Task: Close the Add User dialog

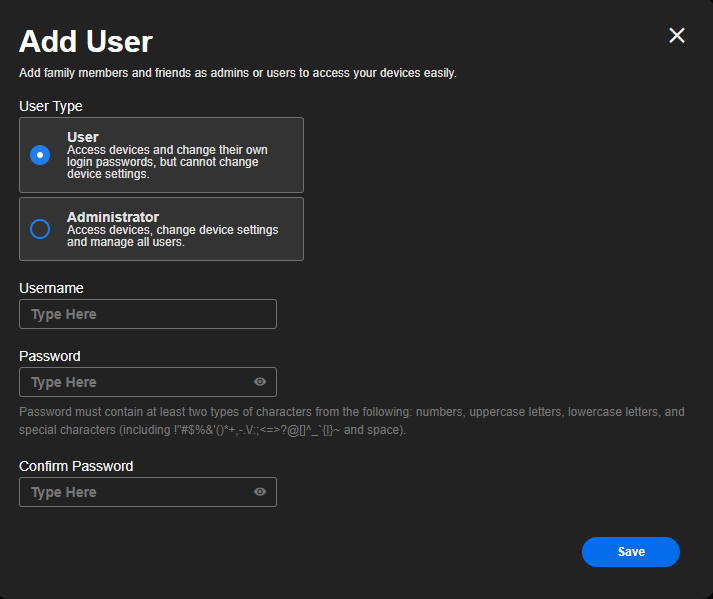Action: [677, 36]
